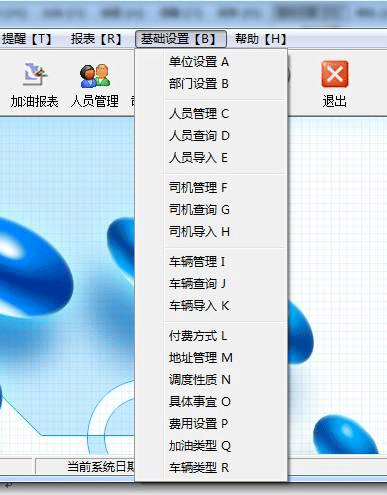Open 司机管理 F menu entry

211,188
